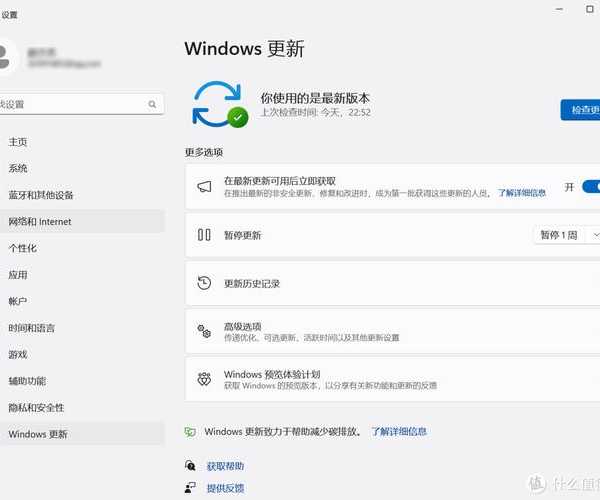Click the Windows Insider program icon
Image resolution: width=600 pixels, height=500 pixels.
pyautogui.click(x=204, y=379)
